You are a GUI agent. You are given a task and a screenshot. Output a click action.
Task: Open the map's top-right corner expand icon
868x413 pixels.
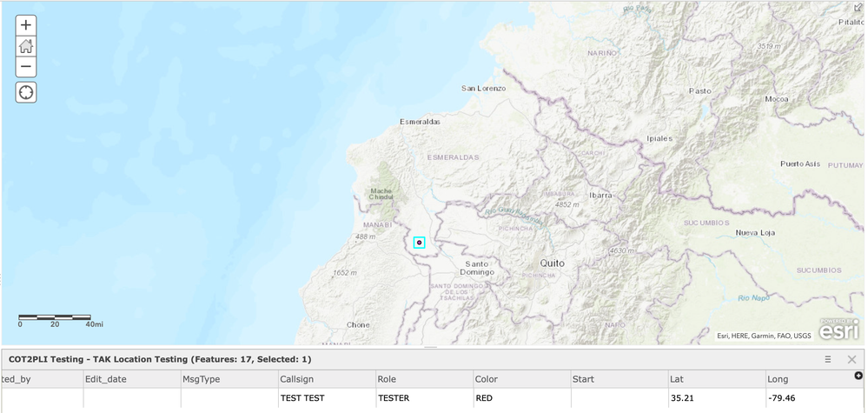(858, 7)
